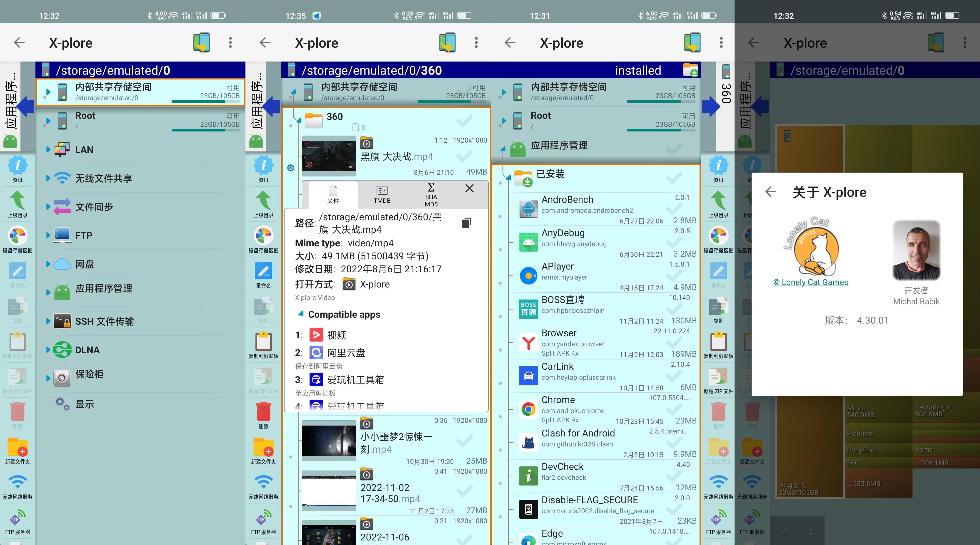Click X-plore open-with app in details
The height and width of the screenshot is (545, 980).
[366, 284]
